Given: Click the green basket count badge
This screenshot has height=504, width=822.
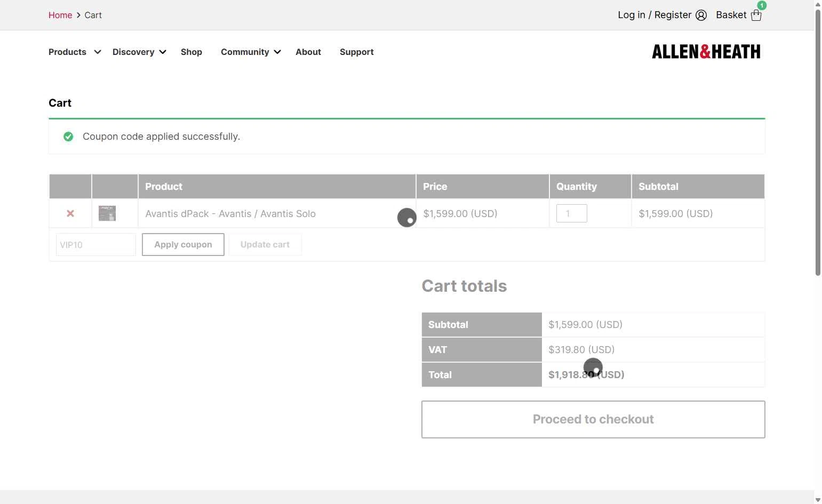Looking at the screenshot, I should tap(762, 5).
